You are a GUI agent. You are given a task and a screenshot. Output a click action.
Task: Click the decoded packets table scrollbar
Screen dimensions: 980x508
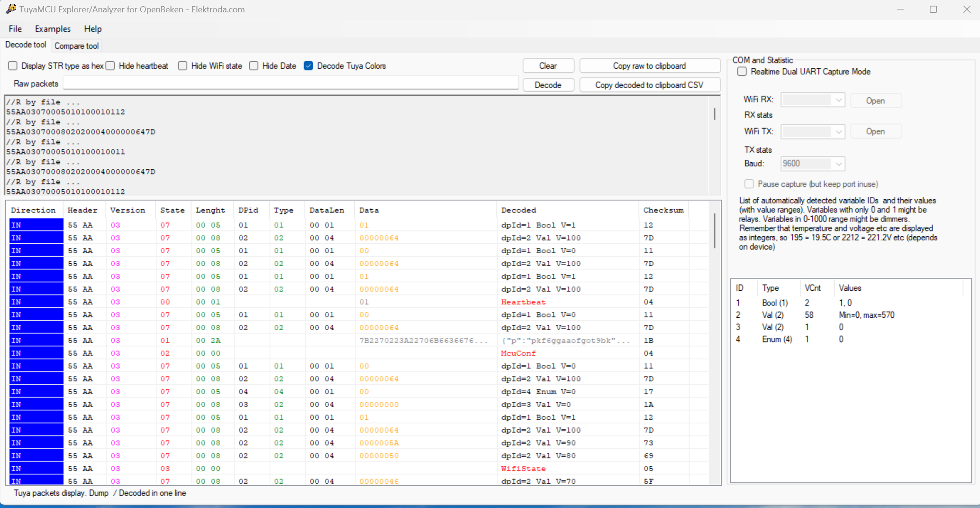point(715,231)
